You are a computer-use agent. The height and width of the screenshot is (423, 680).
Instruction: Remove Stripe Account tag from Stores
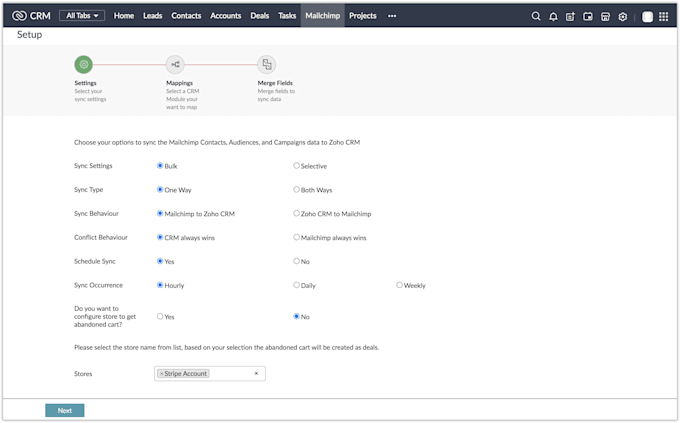coord(161,374)
